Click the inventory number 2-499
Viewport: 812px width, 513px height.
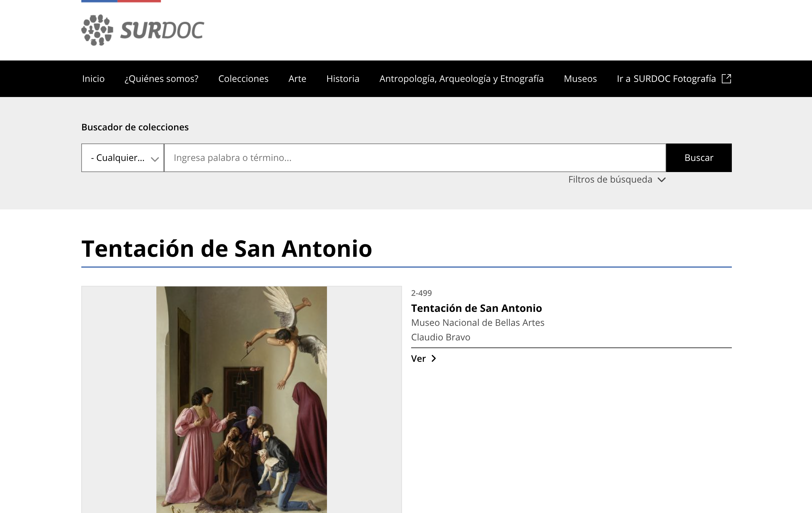[421, 293]
